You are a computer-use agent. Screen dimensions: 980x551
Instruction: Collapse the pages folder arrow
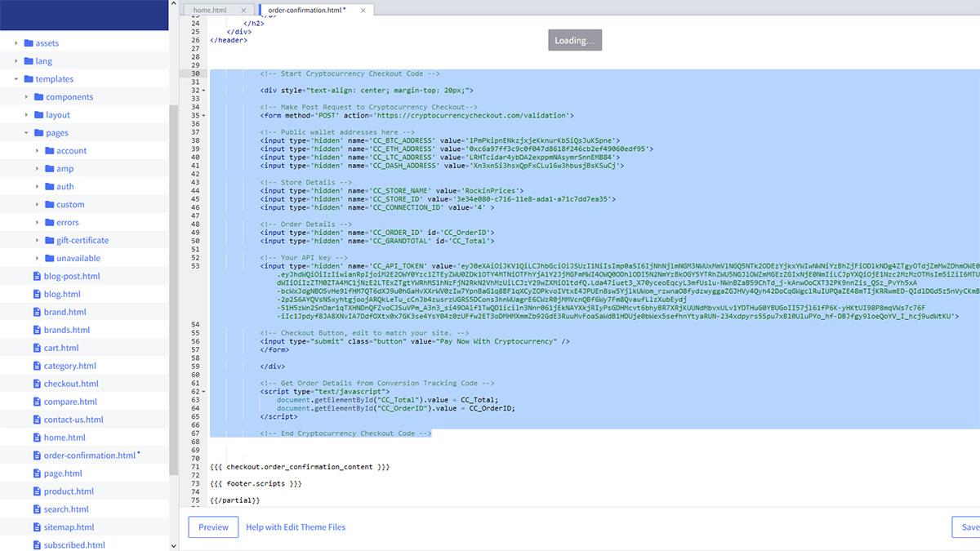point(27,133)
